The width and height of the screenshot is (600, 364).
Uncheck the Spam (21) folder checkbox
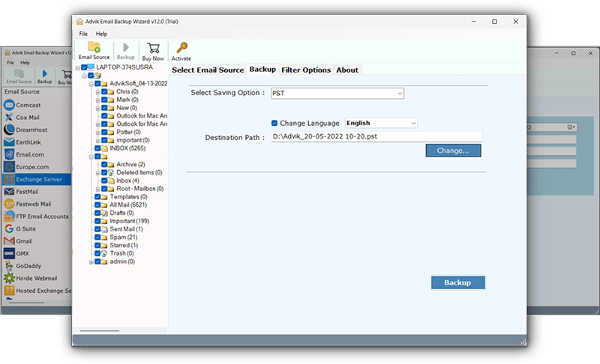[97, 237]
